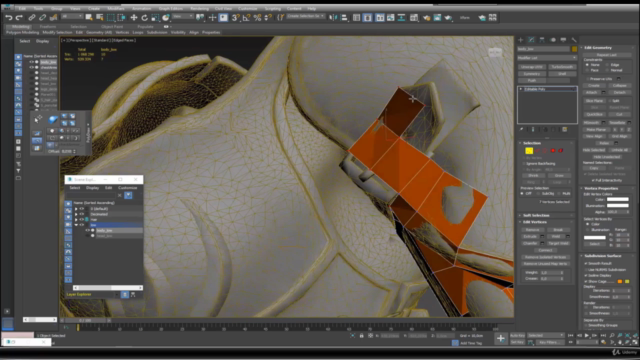Toggle the Preserve UVs checkbox

pos(587,79)
